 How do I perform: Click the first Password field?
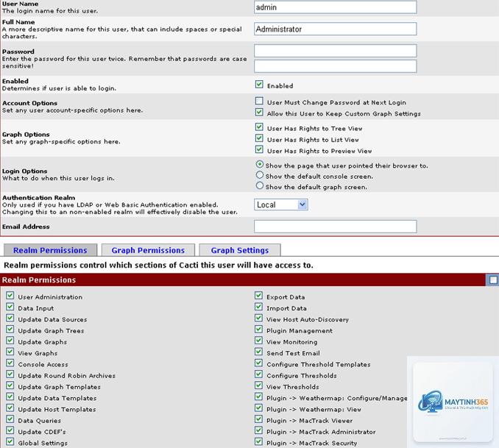(x=335, y=51)
